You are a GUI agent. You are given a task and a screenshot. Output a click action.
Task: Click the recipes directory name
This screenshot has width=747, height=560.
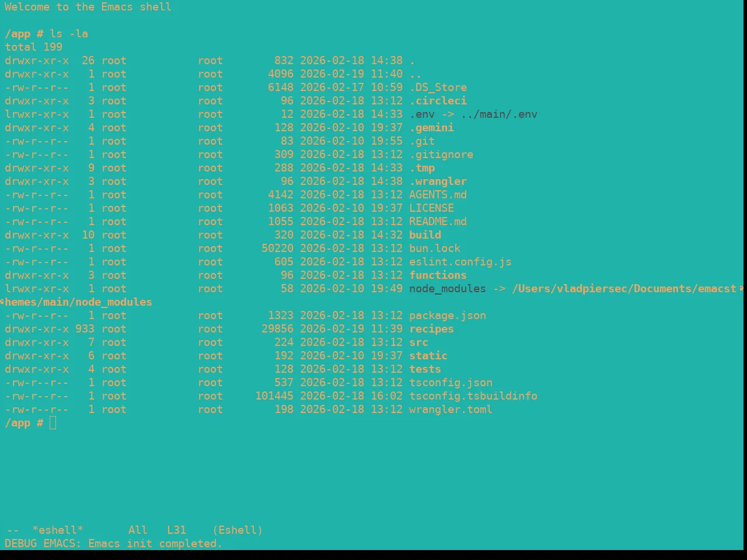click(x=431, y=329)
